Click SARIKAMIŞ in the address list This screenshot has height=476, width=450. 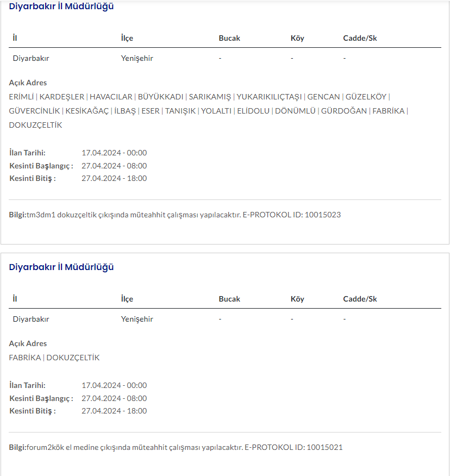click(210, 97)
